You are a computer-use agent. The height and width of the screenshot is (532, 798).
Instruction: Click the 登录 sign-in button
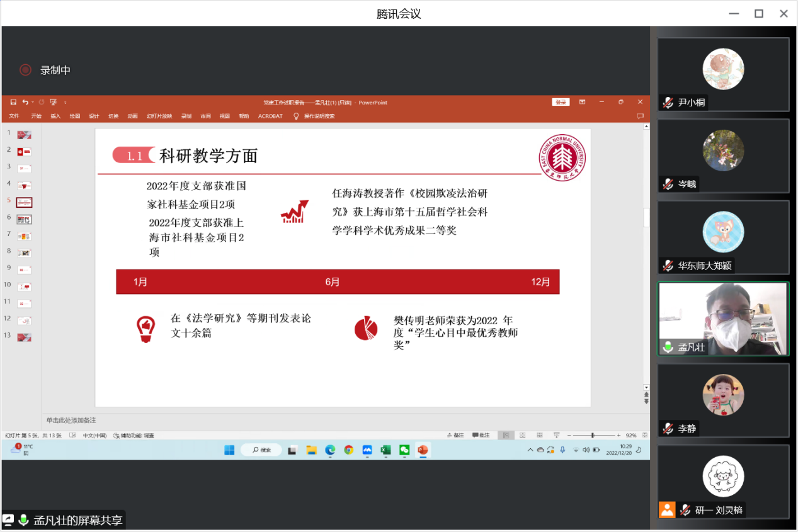(x=561, y=102)
